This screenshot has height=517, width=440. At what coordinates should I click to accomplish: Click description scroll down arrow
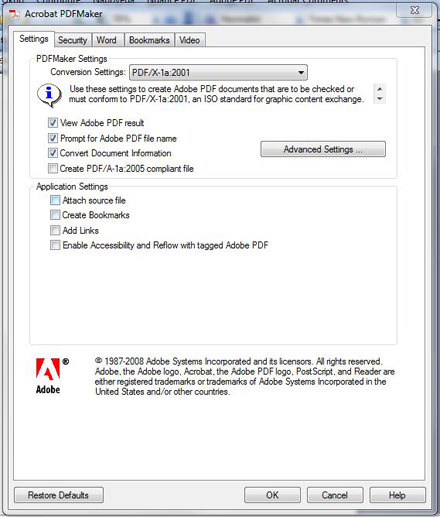pos(379,99)
